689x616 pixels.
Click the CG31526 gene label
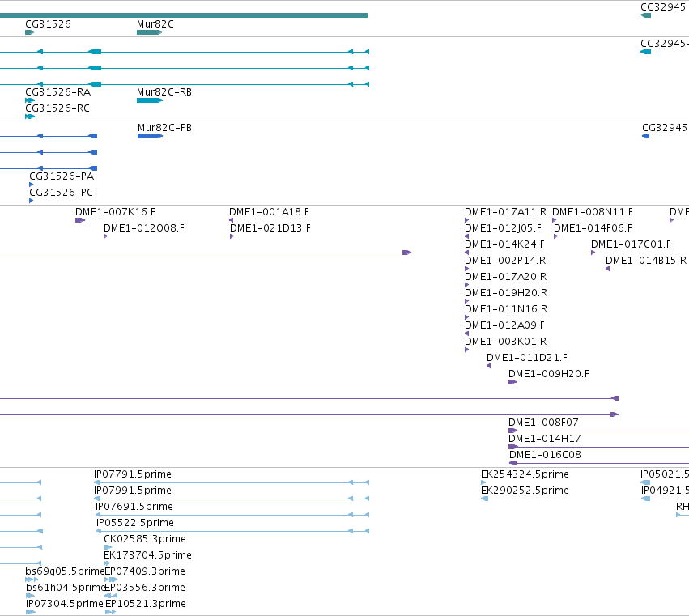(x=48, y=24)
